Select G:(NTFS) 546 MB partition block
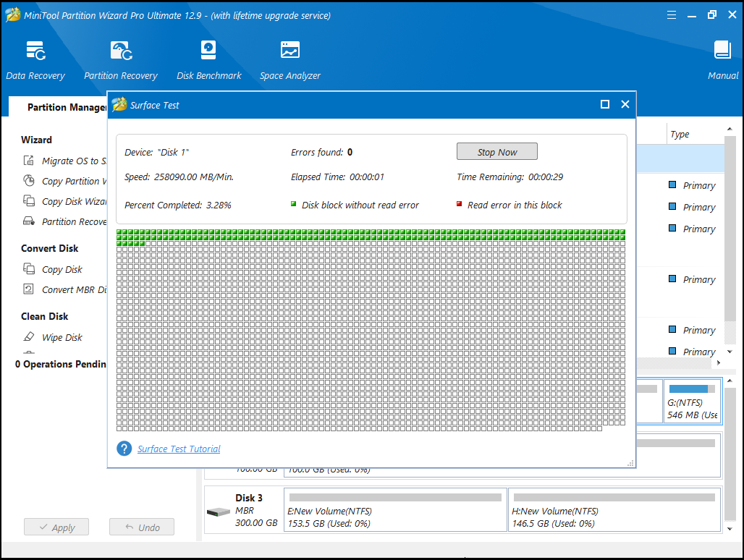 [693, 401]
